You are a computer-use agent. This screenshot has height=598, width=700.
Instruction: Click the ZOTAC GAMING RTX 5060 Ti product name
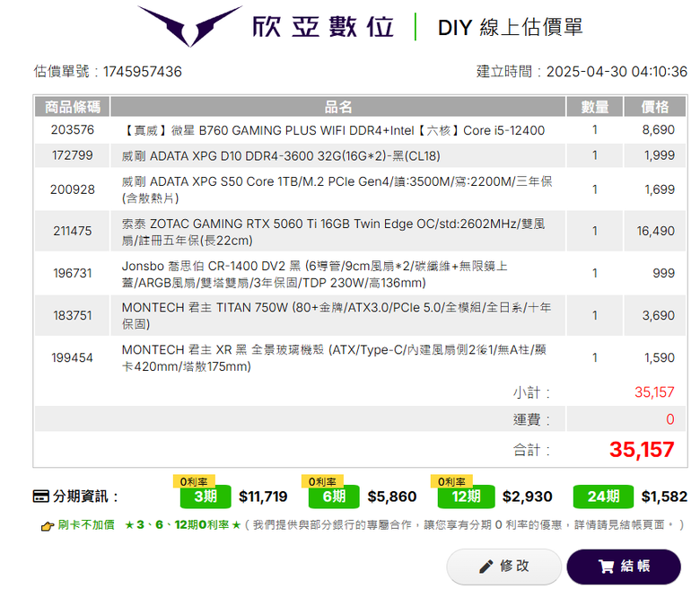coord(334,232)
